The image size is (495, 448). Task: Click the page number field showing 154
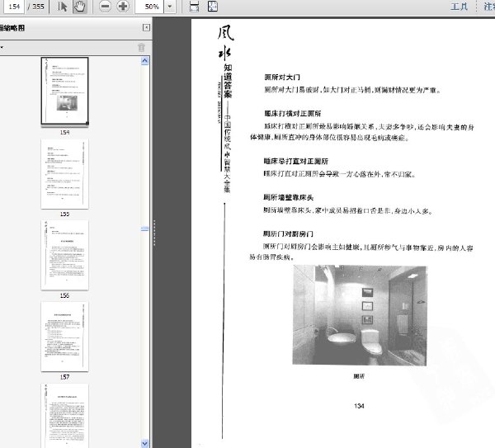[13, 7]
